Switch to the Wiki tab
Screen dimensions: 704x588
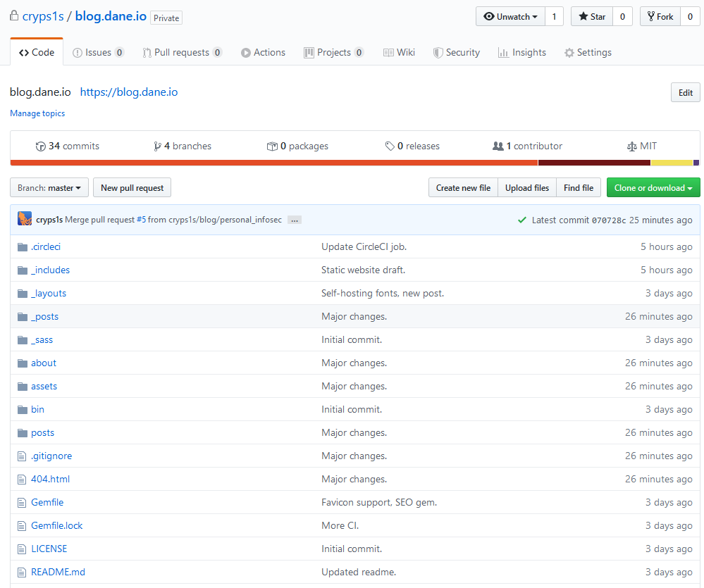click(399, 53)
